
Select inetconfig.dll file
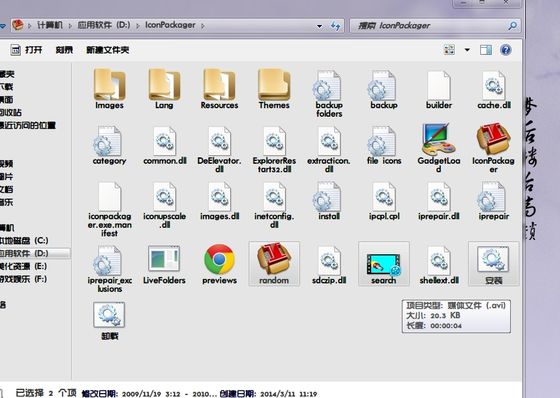point(274,205)
